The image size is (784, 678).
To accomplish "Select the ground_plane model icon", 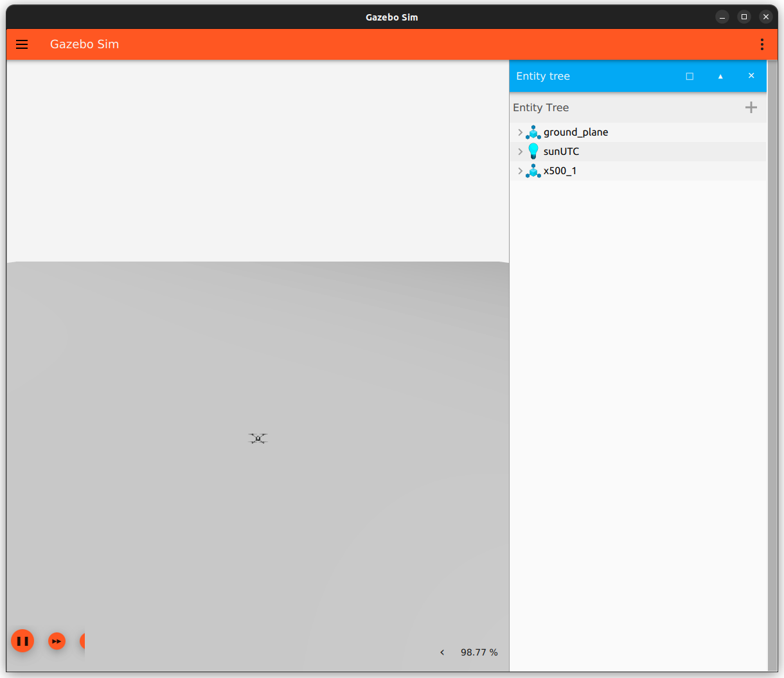I will [533, 132].
